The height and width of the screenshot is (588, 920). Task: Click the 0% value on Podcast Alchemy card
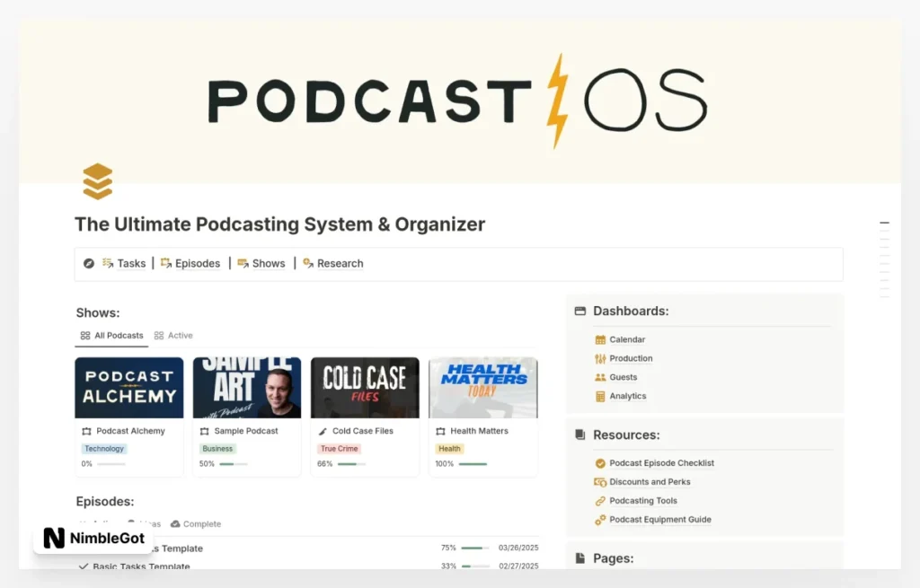click(87, 464)
